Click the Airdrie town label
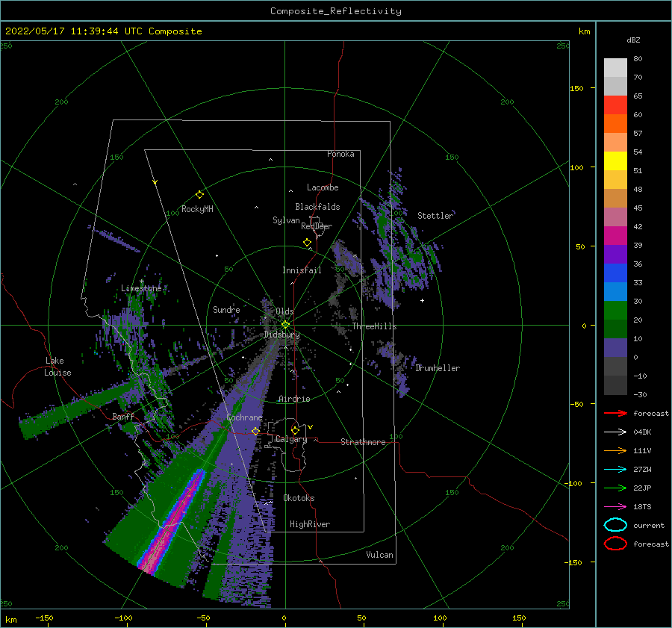The height and width of the screenshot is (628, 672). click(294, 399)
